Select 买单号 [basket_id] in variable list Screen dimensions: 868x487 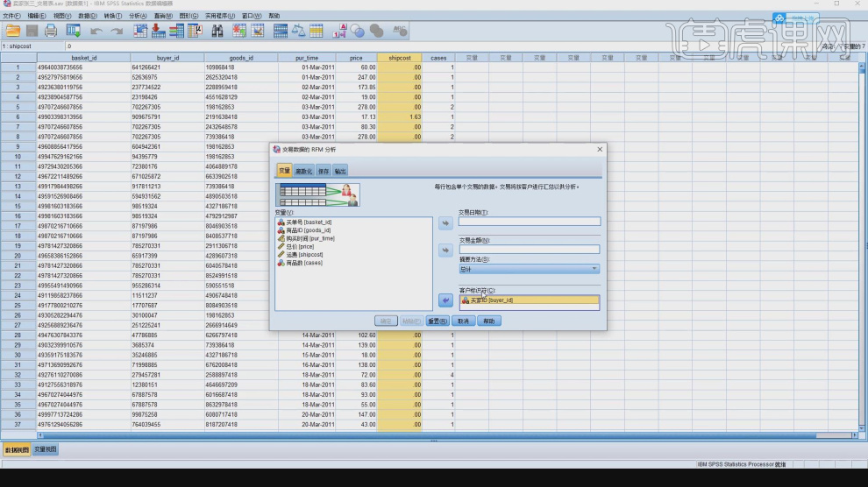304,222
